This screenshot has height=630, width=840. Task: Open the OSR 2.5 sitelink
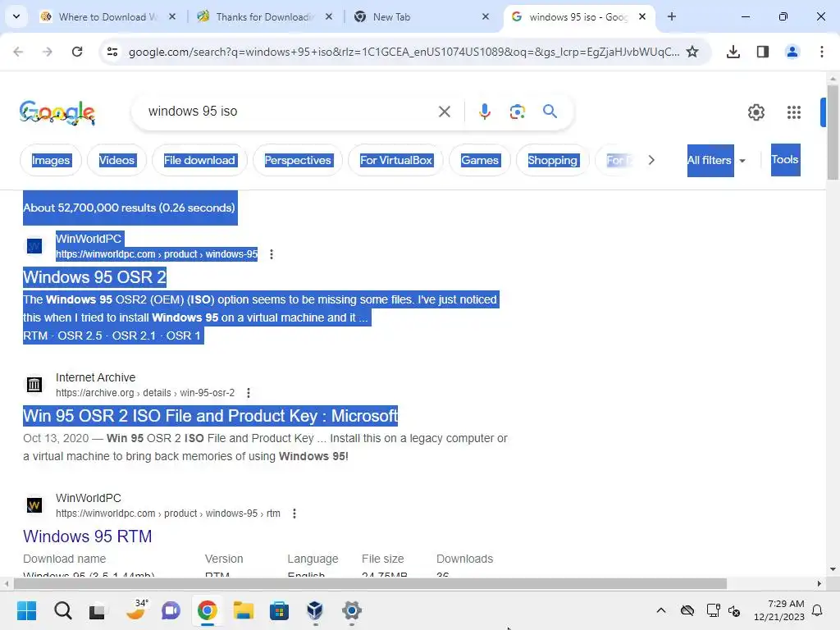click(x=80, y=336)
